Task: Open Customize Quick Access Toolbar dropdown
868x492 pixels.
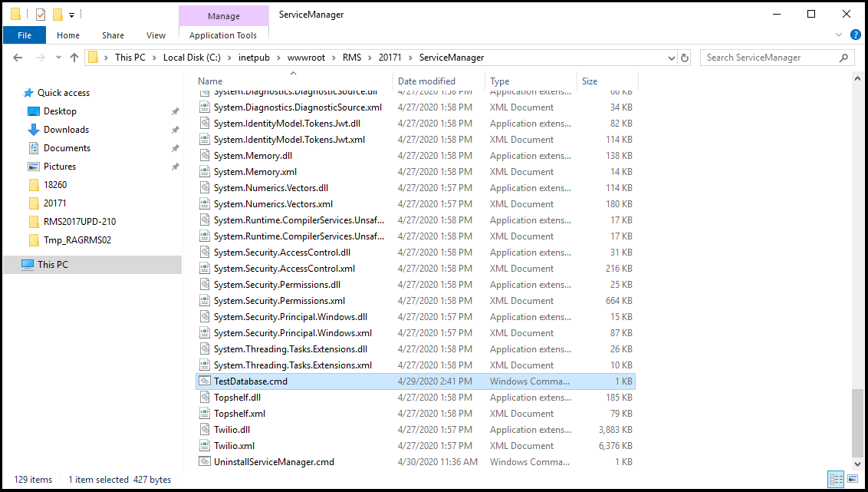Action: pyautogui.click(x=71, y=15)
